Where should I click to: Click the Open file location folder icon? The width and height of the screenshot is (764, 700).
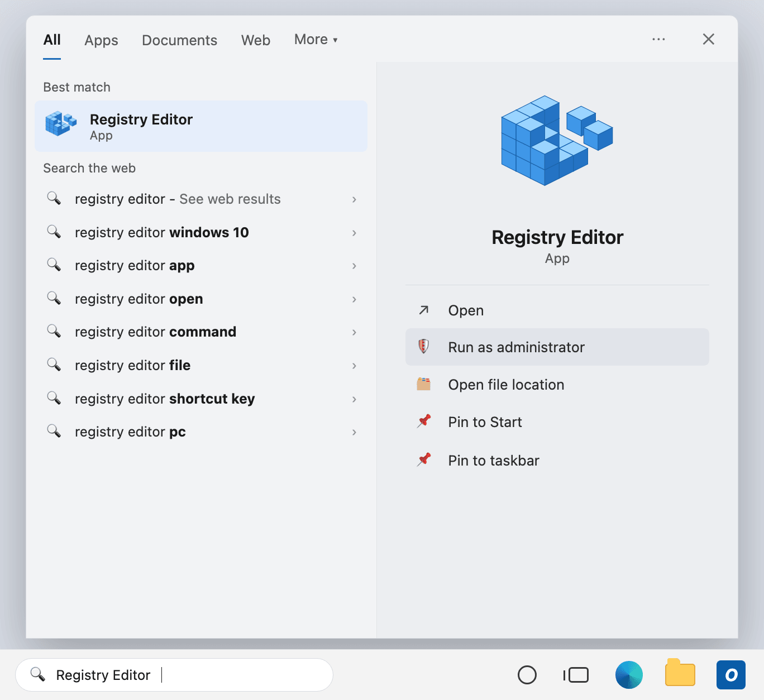[x=424, y=384]
